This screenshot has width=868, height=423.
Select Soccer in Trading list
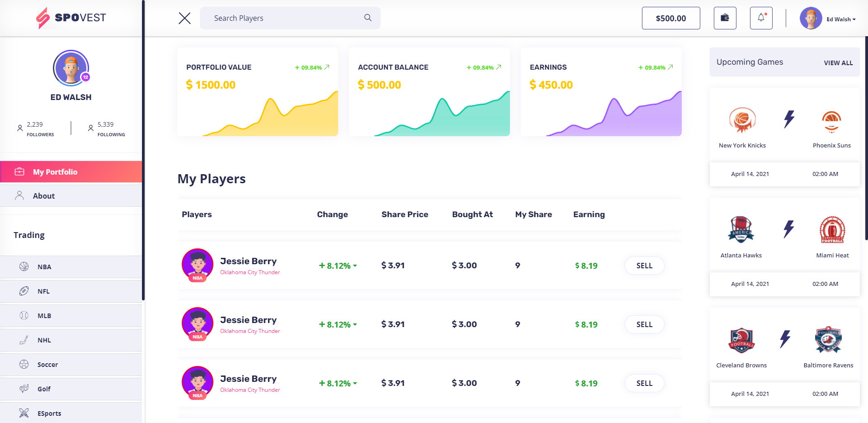(x=71, y=365)
